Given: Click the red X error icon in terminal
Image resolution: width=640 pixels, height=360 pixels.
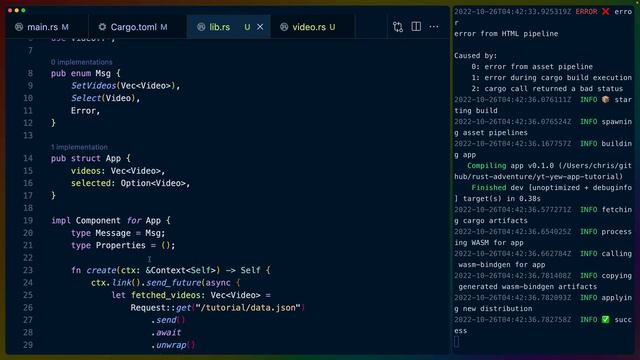Looking at the screenshot, I should coord(605,11).
